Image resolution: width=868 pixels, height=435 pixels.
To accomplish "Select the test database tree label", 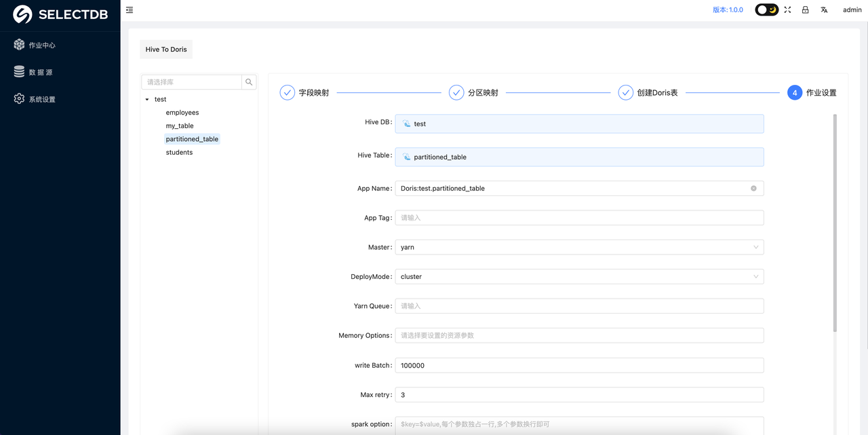I will pyautogui.click(x=161, y=99).
